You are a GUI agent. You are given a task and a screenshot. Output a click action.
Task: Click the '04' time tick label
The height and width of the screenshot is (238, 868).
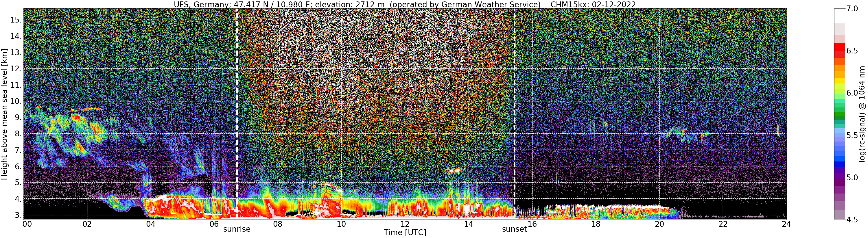pos(151,224)
